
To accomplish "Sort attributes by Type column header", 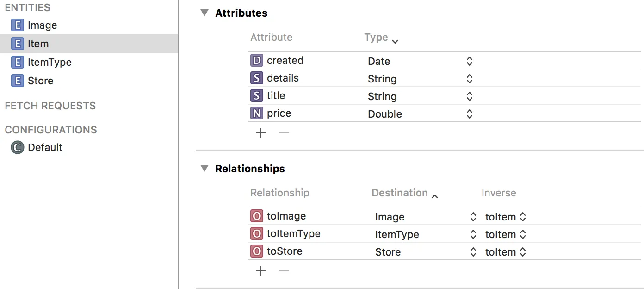I will coord(376,38).
